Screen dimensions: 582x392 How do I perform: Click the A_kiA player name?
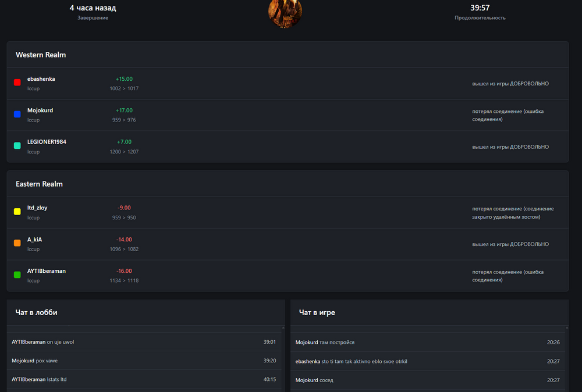click(x=34, y=239)
